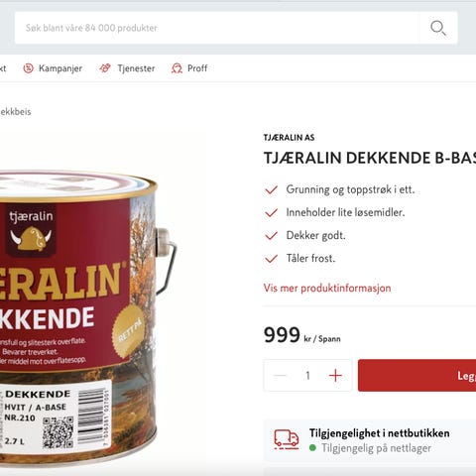
Task: Click the delivery truck availability icon
Action: point(287,440)
